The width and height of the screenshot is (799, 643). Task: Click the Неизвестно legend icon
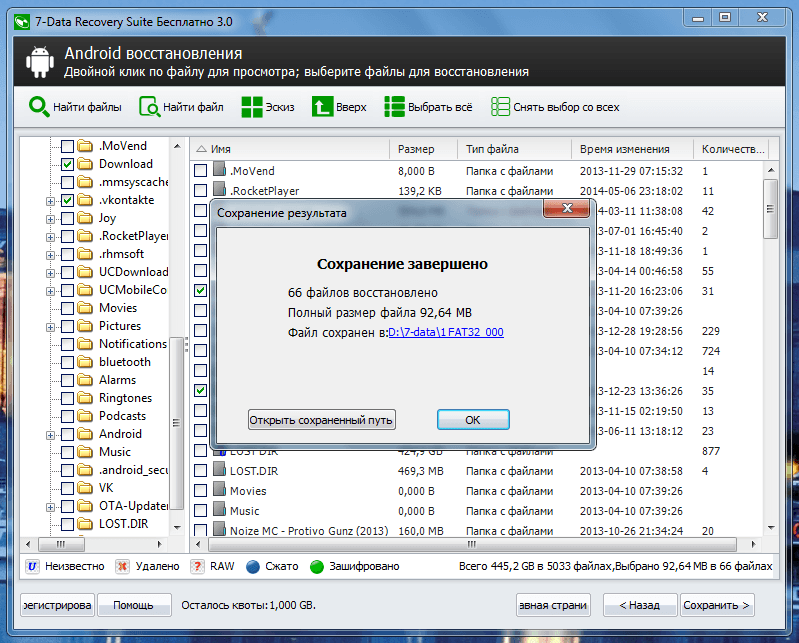[32, 567]
